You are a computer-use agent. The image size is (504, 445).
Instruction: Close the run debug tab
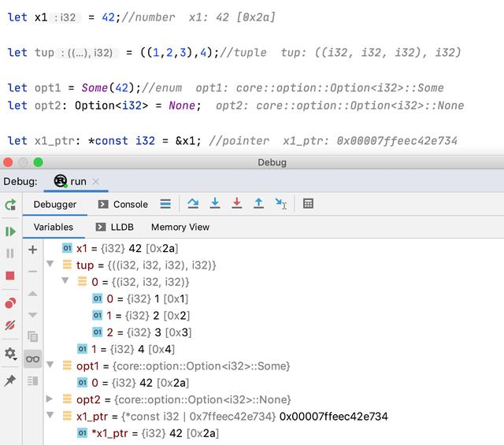tap(96, 181)
